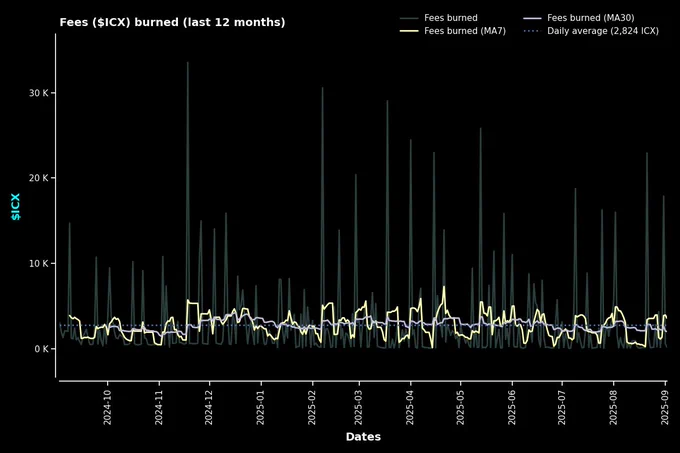Click the dotted daily average legend line sample
Image resolution: width=680 pixels, height=453 pixels.
532,31
